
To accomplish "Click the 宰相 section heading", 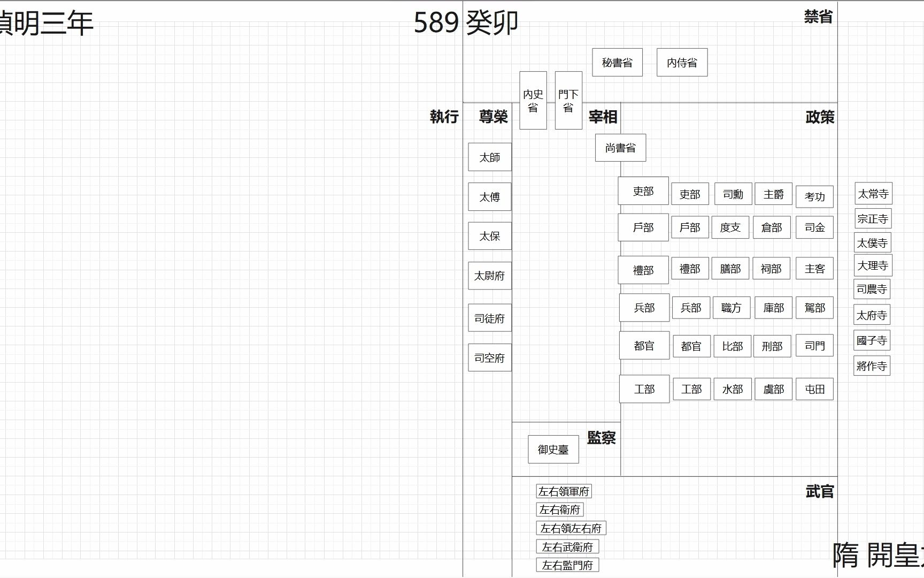I will pyautogui.click(x=603, y=117).
